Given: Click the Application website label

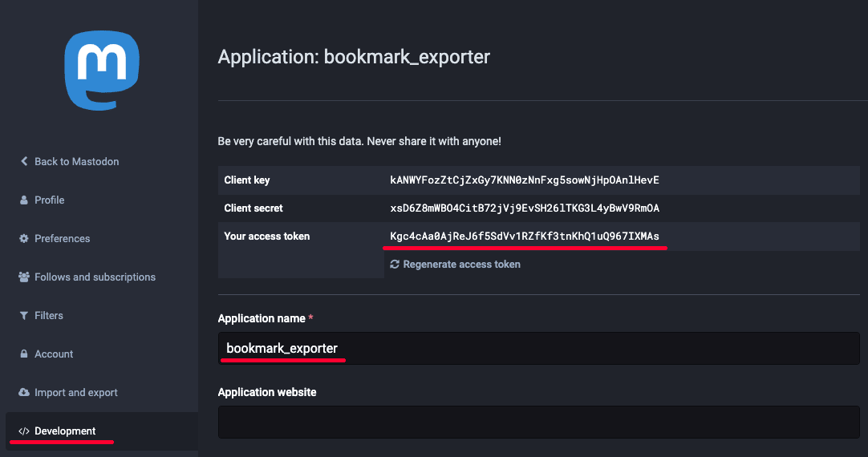Looking at the screenshot, I should [x=267, y=392].
